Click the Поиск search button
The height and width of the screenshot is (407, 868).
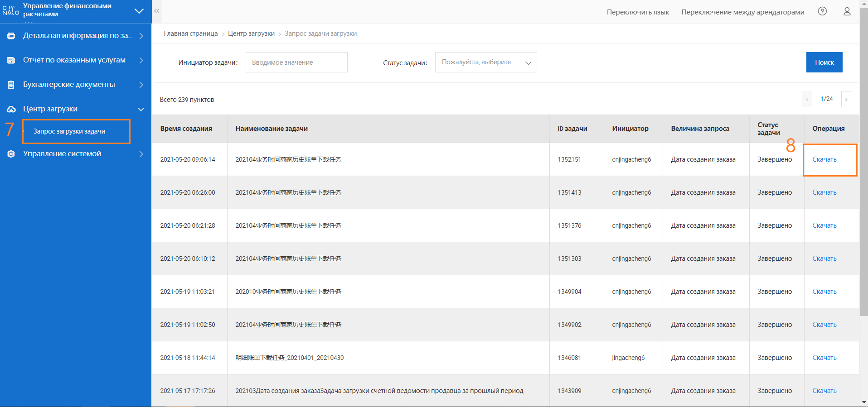824,62
